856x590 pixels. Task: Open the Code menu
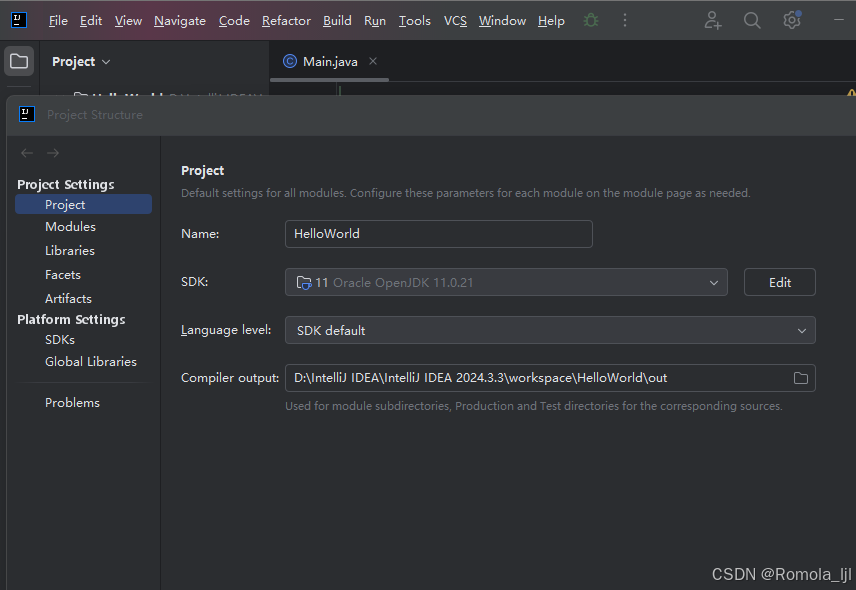coord(234,21)
